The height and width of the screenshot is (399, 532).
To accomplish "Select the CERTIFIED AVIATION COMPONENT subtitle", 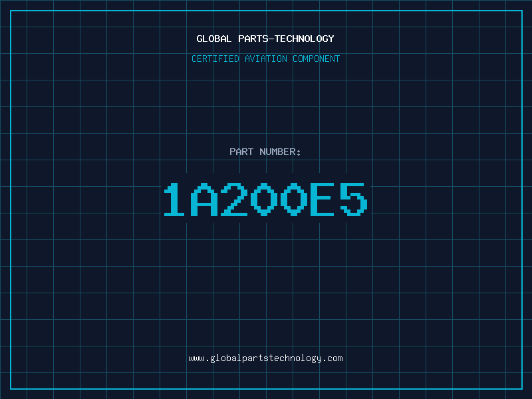I will (265, 59).
